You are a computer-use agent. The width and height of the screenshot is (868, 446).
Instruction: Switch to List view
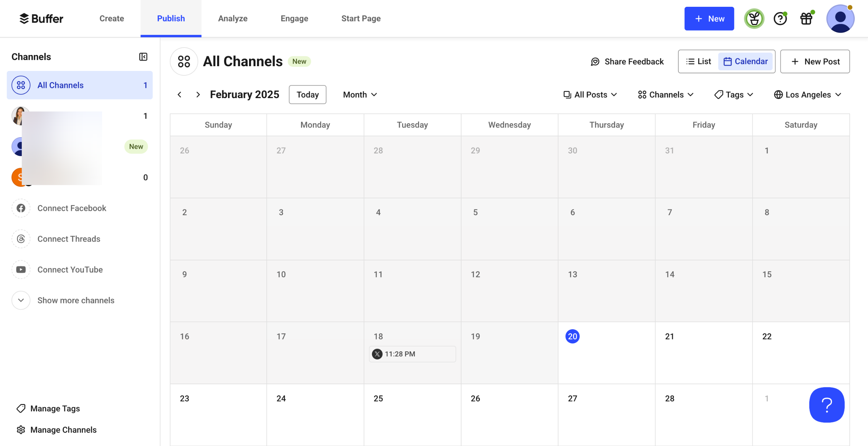(698, 61)
